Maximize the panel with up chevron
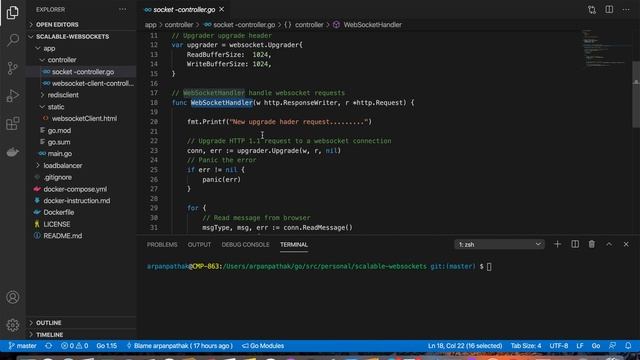This screenshot has height=360, width=640. click(x=609, y=244)
